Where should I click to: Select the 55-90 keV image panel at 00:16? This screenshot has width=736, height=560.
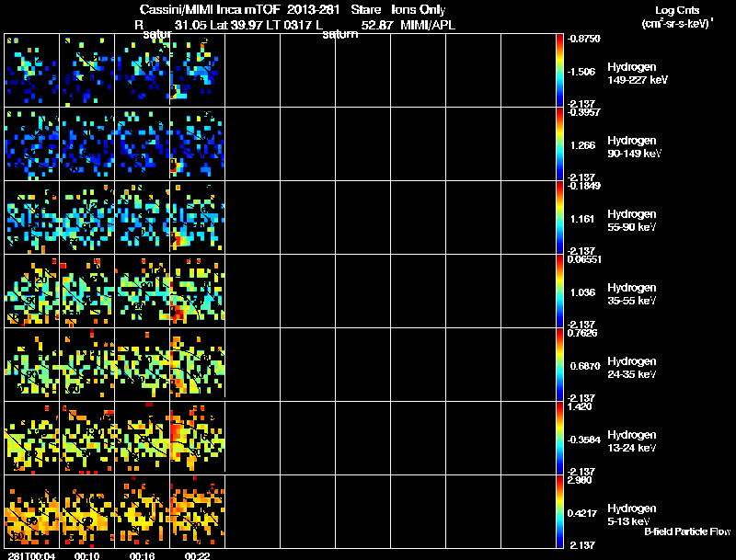pyautogui.click(x=143, y=218)
